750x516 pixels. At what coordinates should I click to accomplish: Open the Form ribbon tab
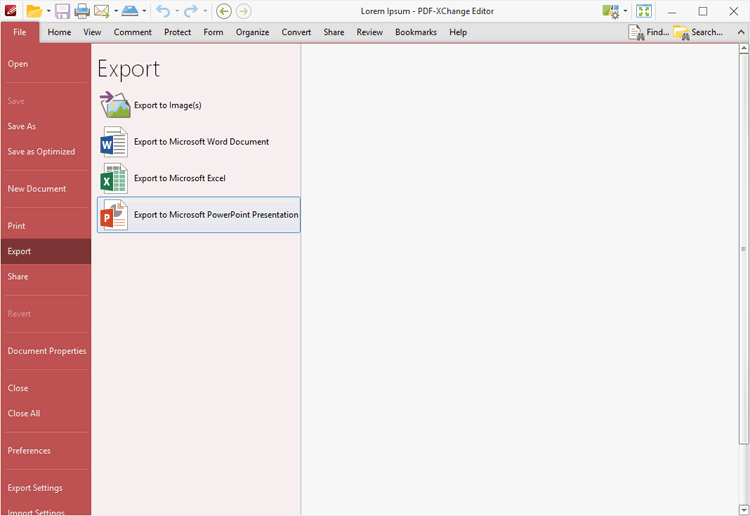(213, 32)
